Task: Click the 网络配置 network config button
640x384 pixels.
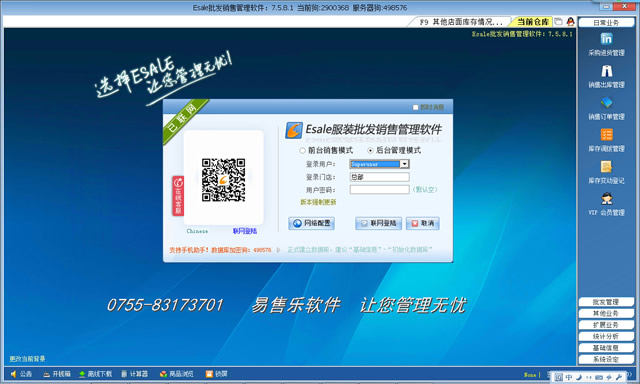Action: tap(311, 223)
